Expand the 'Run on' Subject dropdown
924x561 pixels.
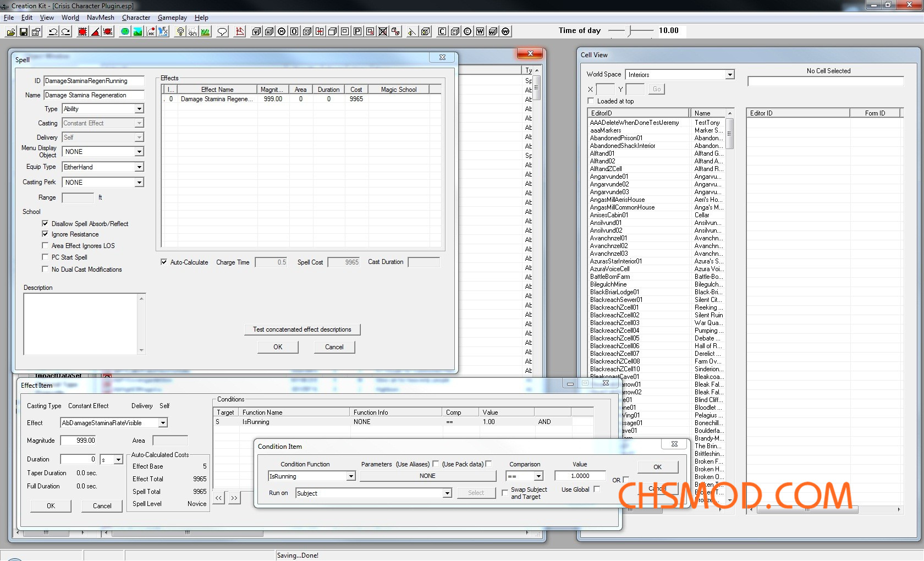point(374,493)
